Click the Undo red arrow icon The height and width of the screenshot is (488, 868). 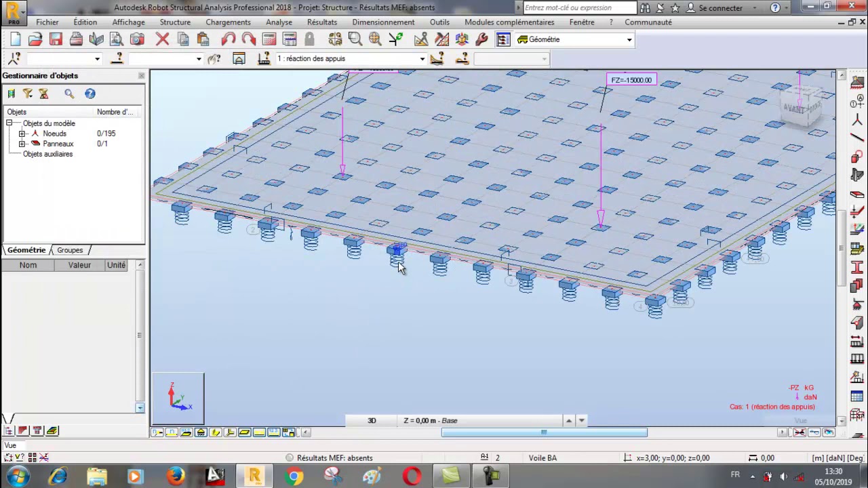[229, 39]
